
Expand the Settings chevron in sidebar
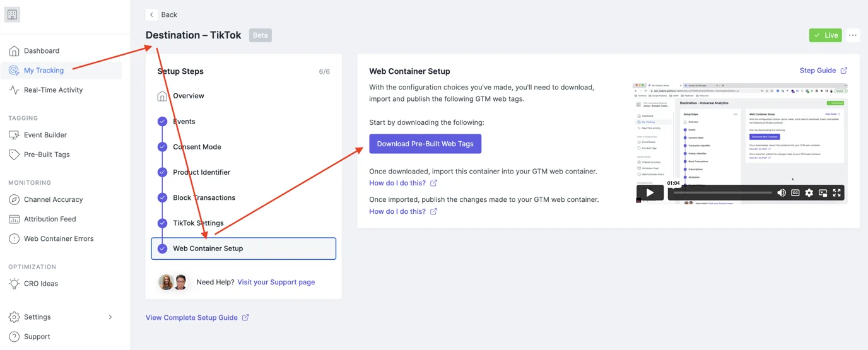pyautogui.click(x=110, y=317)
